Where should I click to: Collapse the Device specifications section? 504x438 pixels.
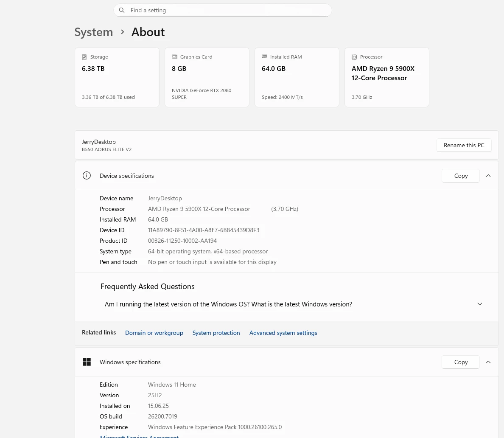(x=488, y=176)
